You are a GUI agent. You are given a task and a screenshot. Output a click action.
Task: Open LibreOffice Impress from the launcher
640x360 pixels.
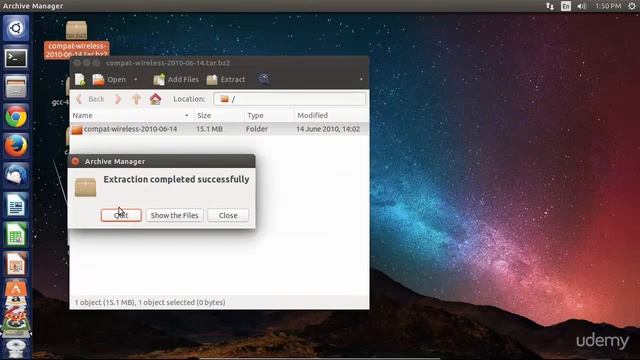click(16, 264)
